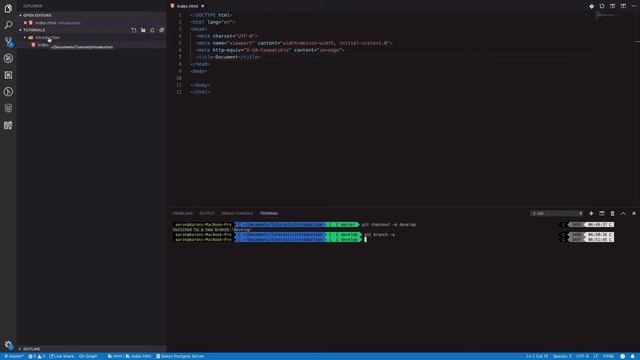The width and height of the screenshot is (640, 360).
Task: Click the meta charset line in editor
Action: (x=227, y=36)
